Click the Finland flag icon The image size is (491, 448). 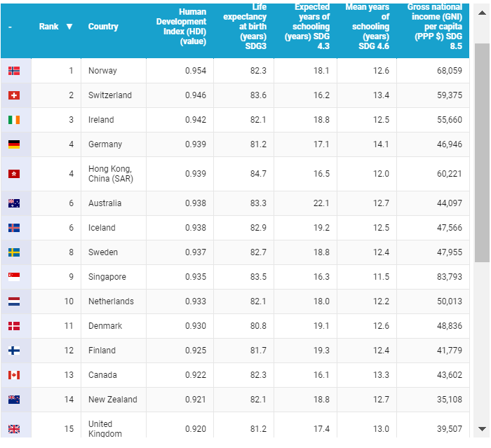point(14,351)
